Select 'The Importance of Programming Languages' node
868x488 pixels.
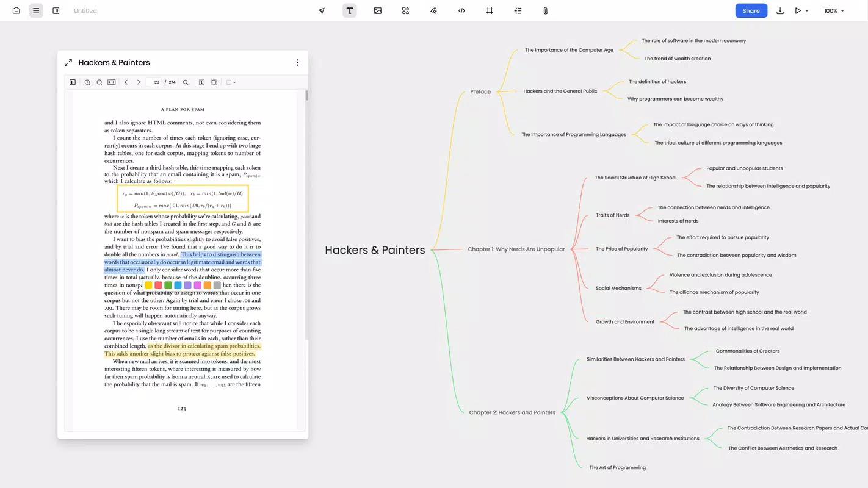[x=574, y=134]
